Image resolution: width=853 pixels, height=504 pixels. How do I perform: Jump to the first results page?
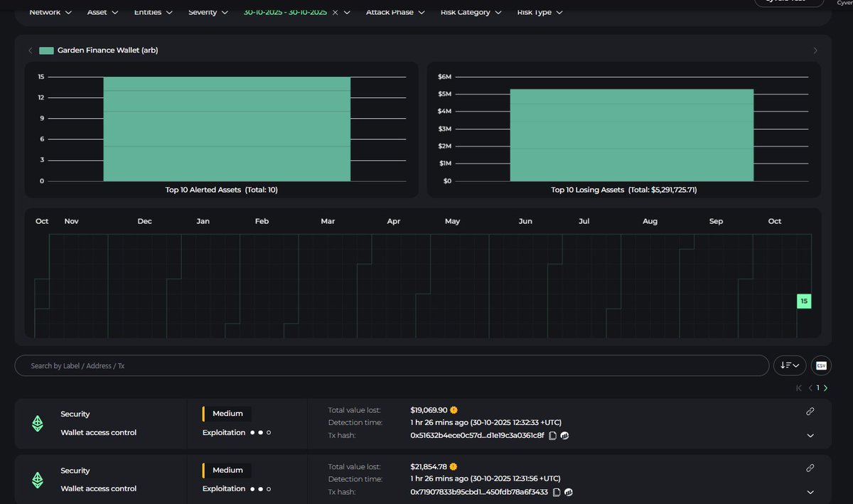[799, 388]
